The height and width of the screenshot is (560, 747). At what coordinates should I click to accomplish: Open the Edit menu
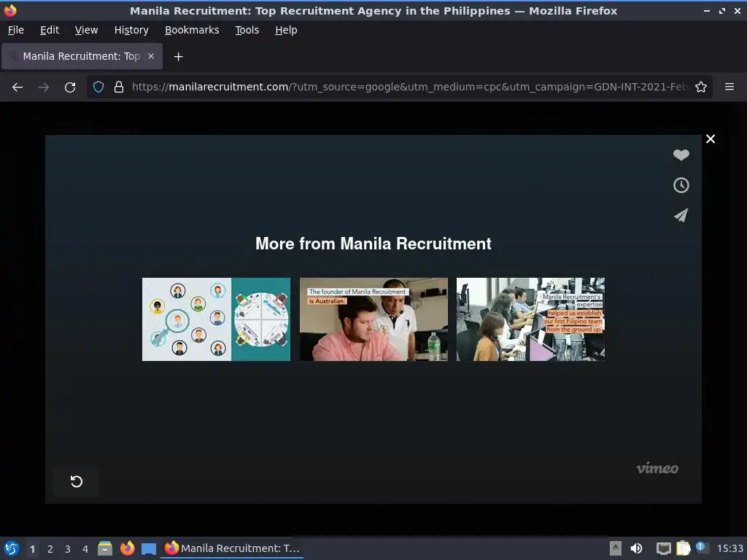50,30
